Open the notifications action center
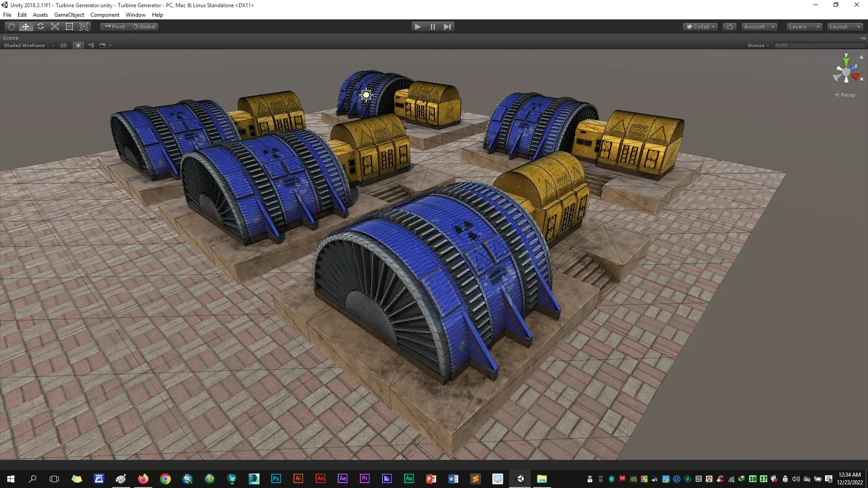 [x=828, y=479]
